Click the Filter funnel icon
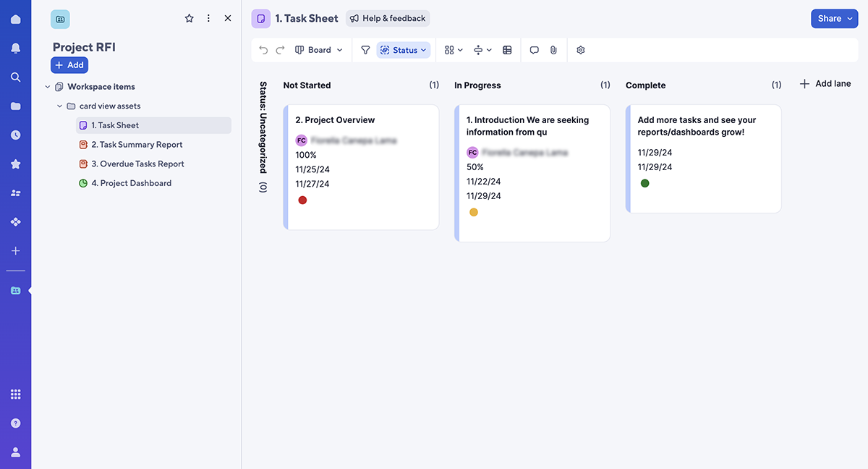 (365, 50)
